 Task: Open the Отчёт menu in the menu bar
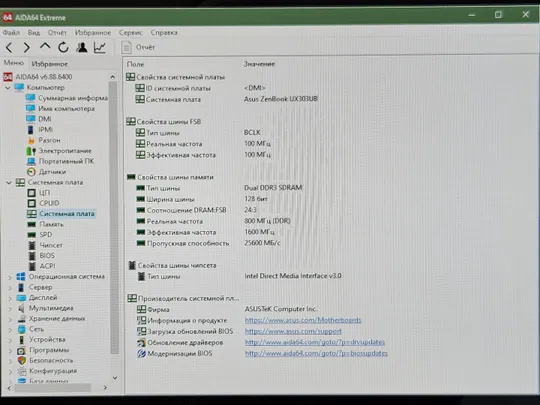click(x=57, y=33)
